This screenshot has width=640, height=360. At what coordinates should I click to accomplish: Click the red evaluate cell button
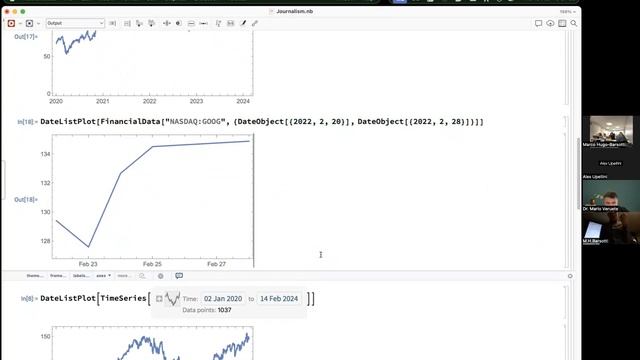11,23
